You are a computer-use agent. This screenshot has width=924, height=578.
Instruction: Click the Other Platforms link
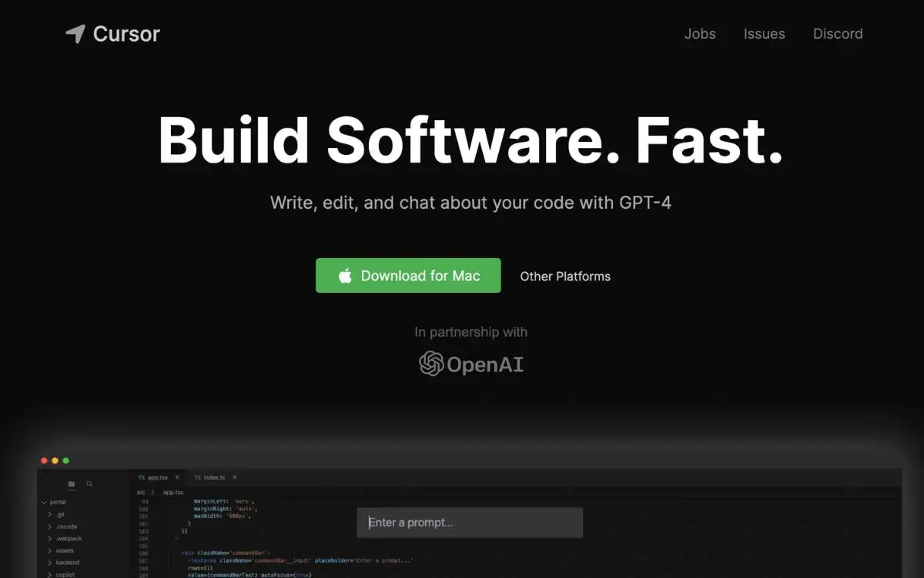tap(565, 276)
